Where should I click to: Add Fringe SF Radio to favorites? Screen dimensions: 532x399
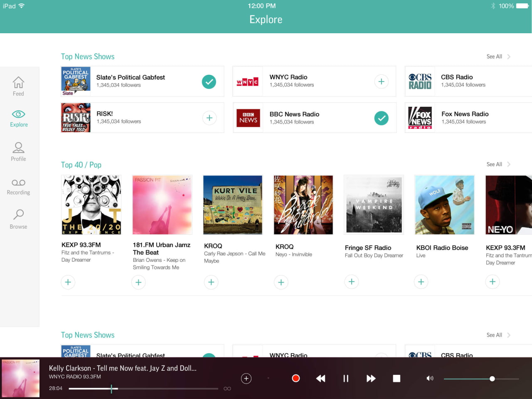pyautogui.click(x=351, y=282)
